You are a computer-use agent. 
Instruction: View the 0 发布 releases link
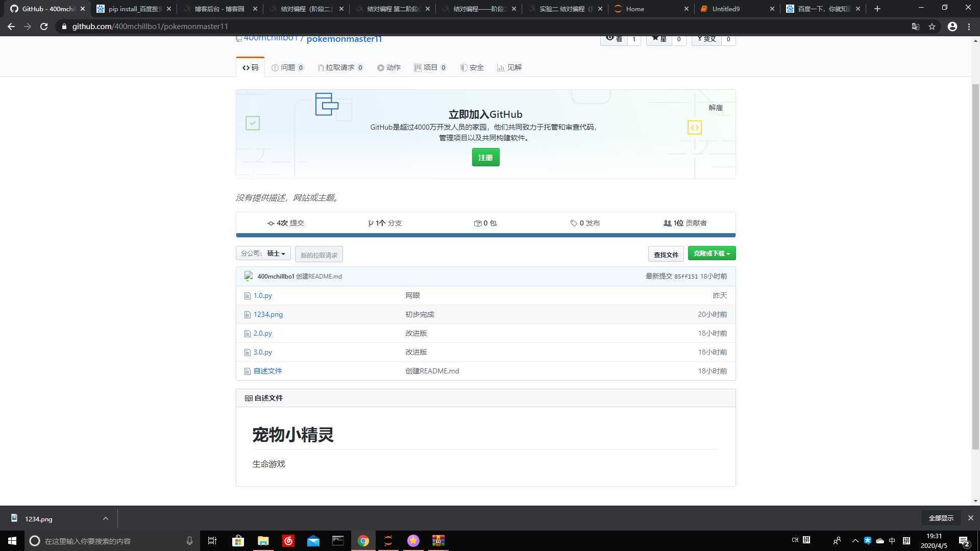pos(585,223)
